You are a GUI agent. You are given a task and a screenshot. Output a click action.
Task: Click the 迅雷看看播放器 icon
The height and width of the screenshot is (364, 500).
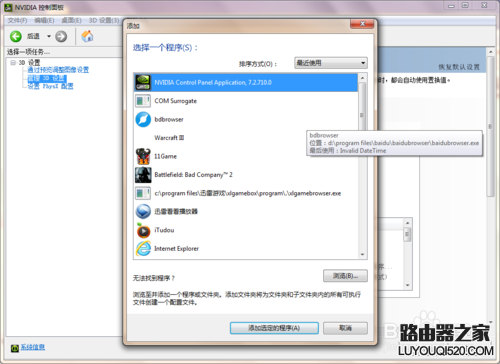pos(143,211)
